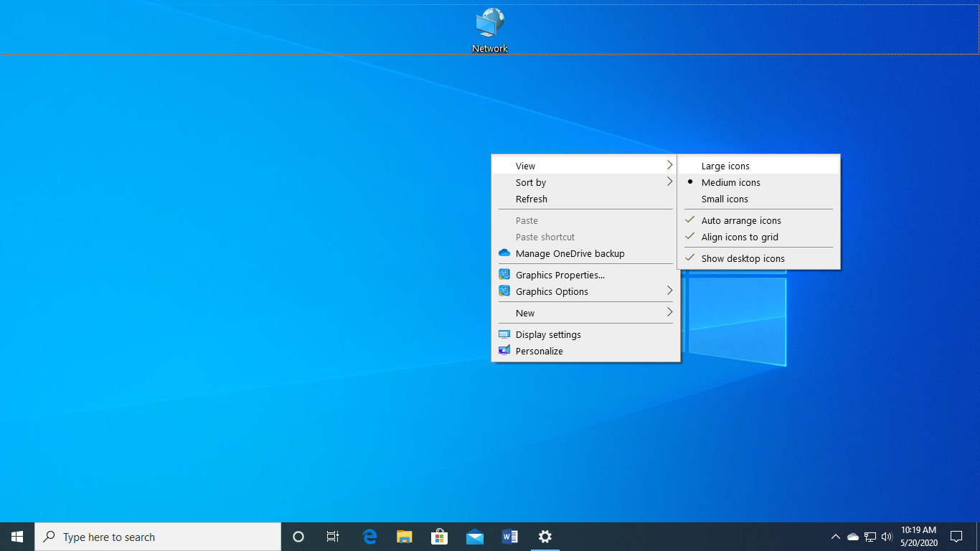Open Graphics Properties...
This screenshot has width=980, height=551.
[585, 275]
